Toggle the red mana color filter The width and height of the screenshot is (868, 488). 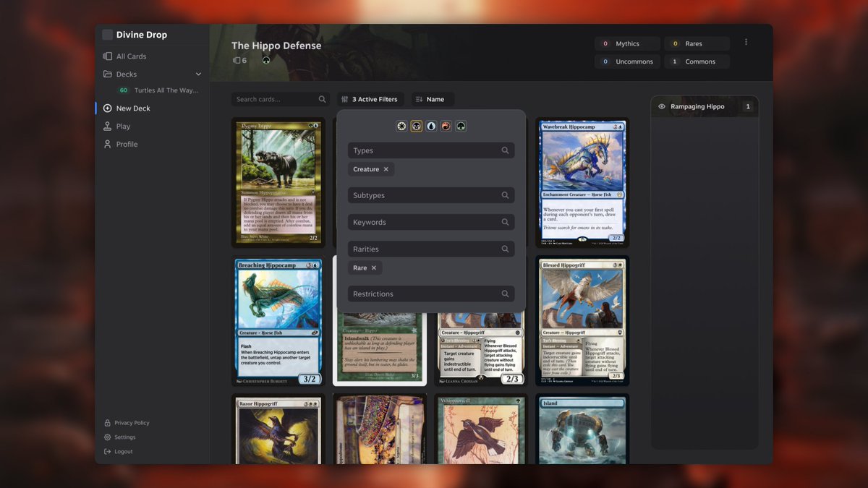tap(446, 127)
